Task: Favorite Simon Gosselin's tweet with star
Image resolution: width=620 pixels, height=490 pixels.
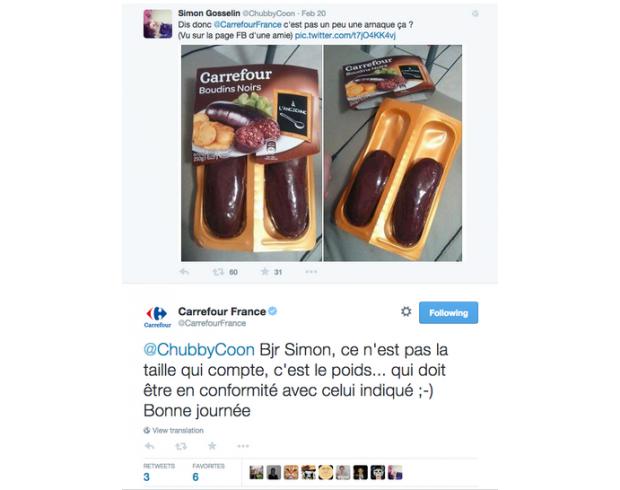Action: tap(265, 272)
